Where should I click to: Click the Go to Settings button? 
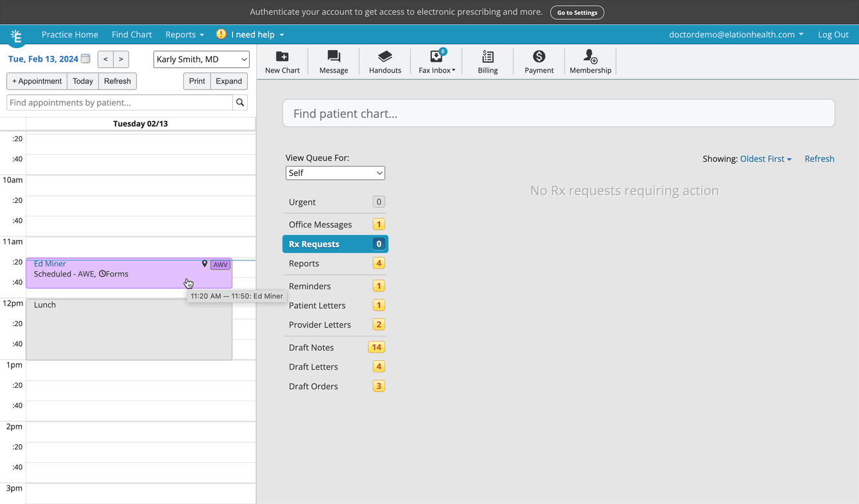[x=577, y=12]
